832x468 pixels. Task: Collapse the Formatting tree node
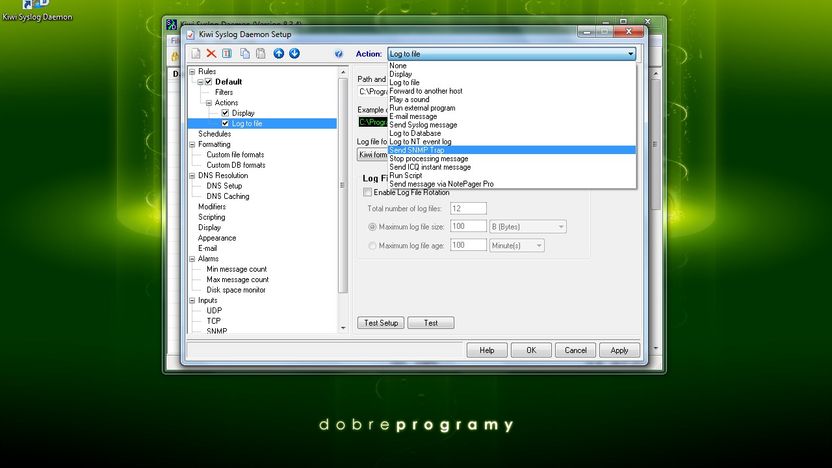tap(193, 144)
